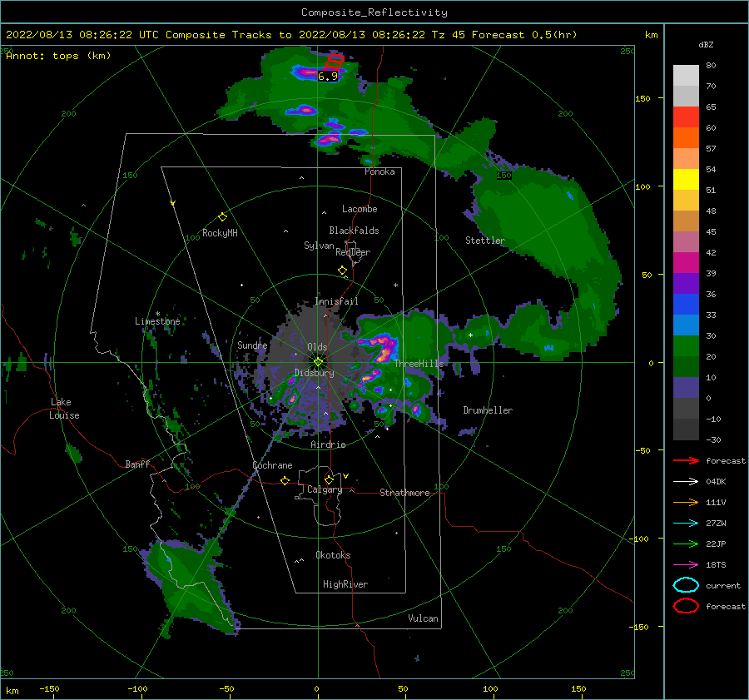
Task: Click the cyan current ellipse legend icon
Action: click(686, 585)
